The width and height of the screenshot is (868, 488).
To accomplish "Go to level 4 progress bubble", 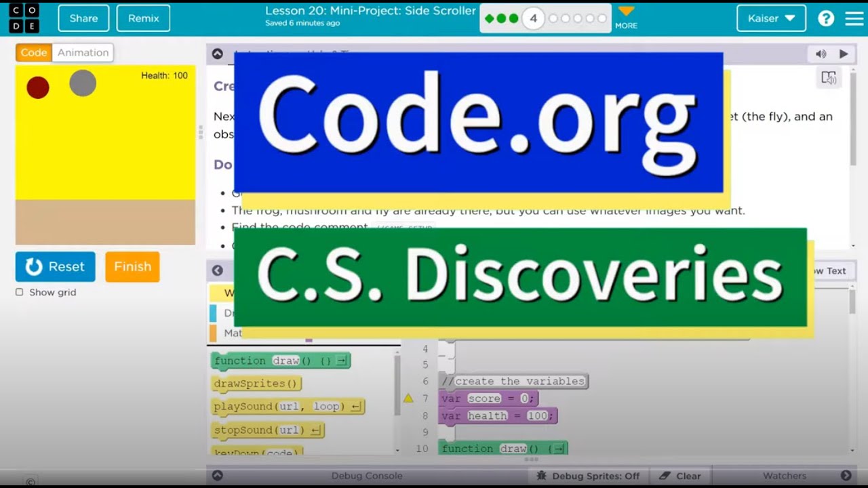I will pyautogui.click(x=533, y=18).
